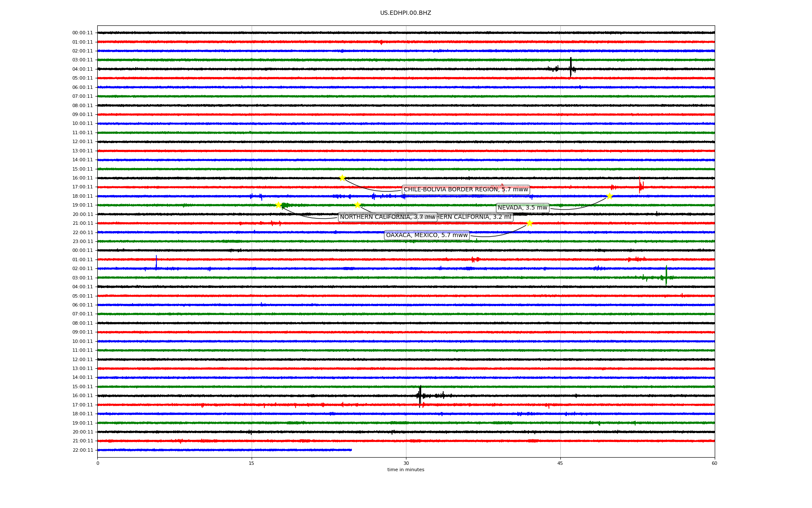This screenshot has width=812, height=508.
Task: Click leftmost yellow star on 19:00:11 trace
Action: (278, 205)
